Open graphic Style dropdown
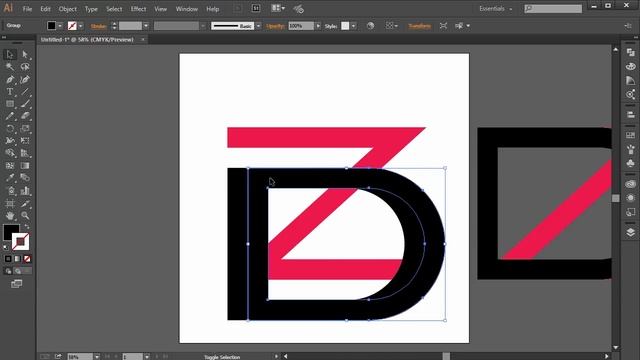Image resolution: width=640 pixels, height=360 pixels. click(353, 26)
